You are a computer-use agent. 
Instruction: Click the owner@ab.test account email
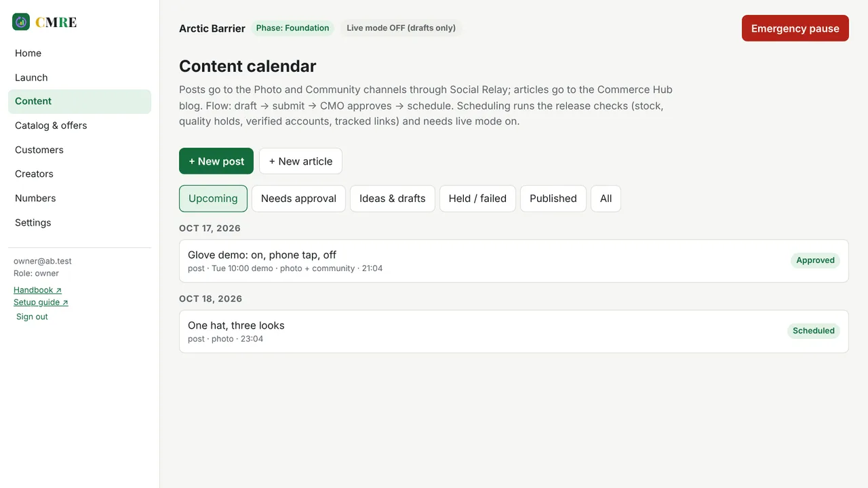(x=43, y=261)
